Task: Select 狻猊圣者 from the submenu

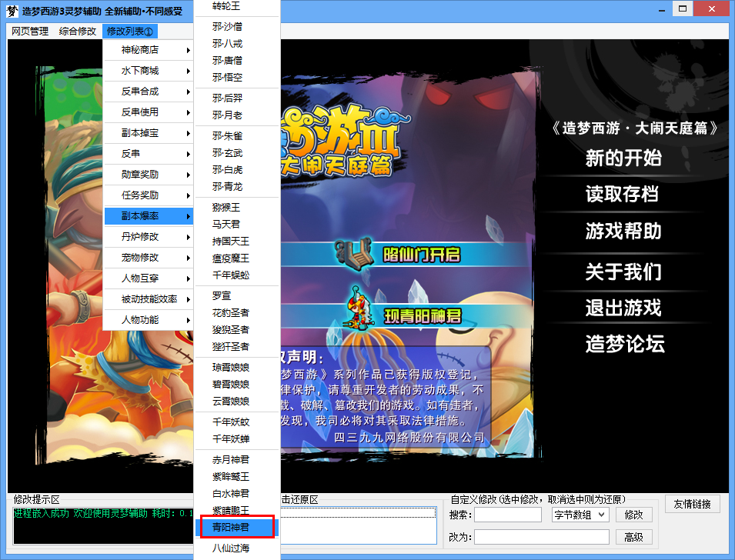Action: pyautogui.click(x=237, y=329)
